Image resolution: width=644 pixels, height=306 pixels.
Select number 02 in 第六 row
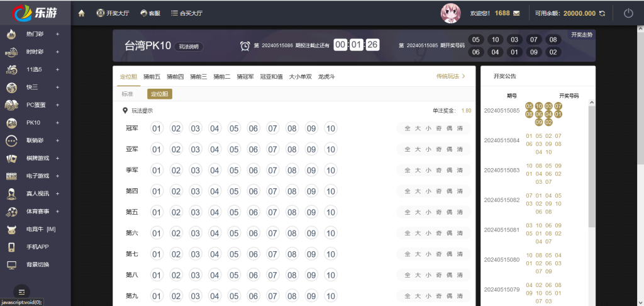[176, 233]
